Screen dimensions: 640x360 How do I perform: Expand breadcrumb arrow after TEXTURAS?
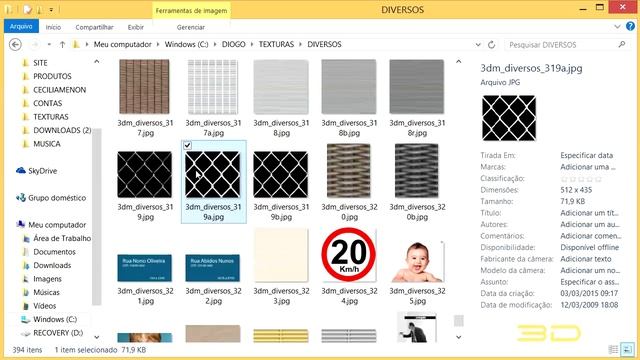[300, 44]
